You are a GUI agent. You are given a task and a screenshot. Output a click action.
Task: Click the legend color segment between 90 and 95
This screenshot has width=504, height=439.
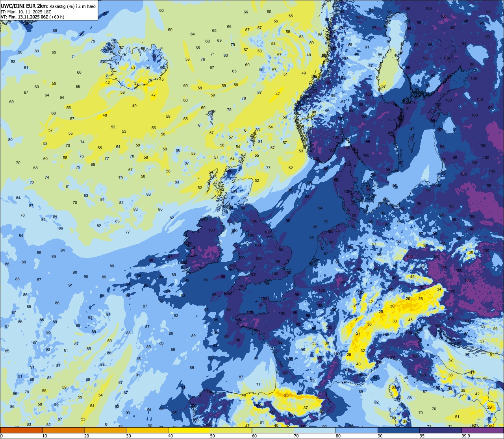point(398,430)
